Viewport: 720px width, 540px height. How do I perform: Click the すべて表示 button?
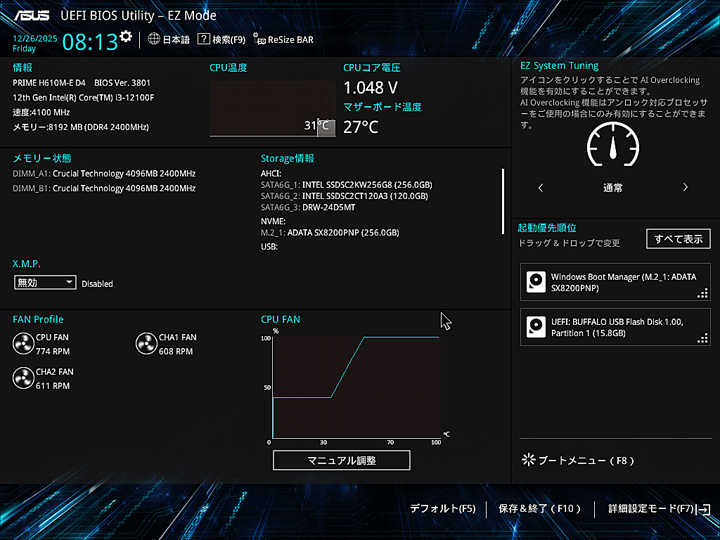pos(679,238)
